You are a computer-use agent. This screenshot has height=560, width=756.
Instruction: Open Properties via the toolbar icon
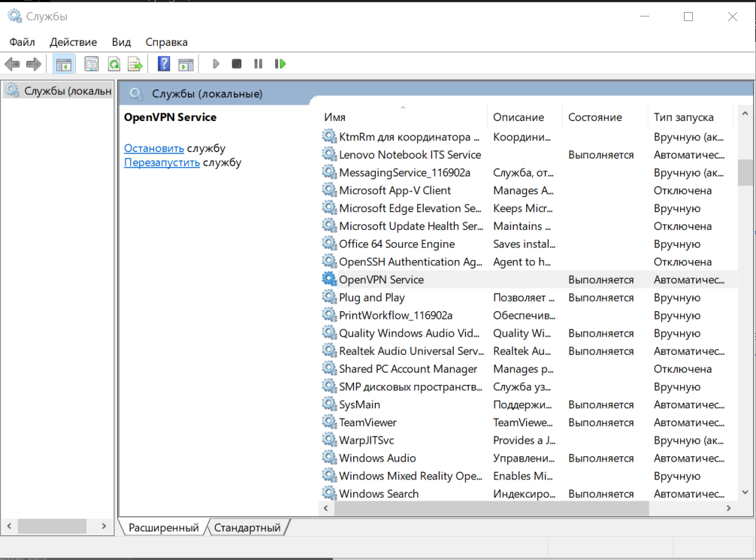92,64
